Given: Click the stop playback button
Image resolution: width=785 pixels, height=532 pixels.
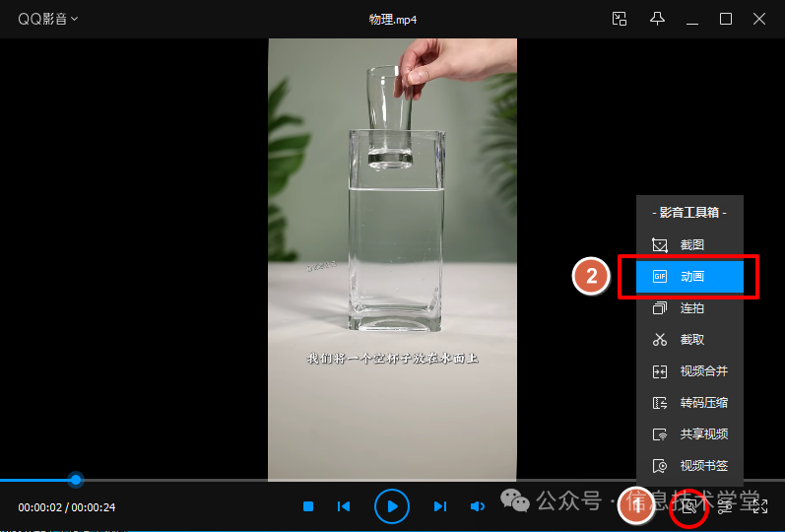Looking at the screenshot, I should (308, 506).
